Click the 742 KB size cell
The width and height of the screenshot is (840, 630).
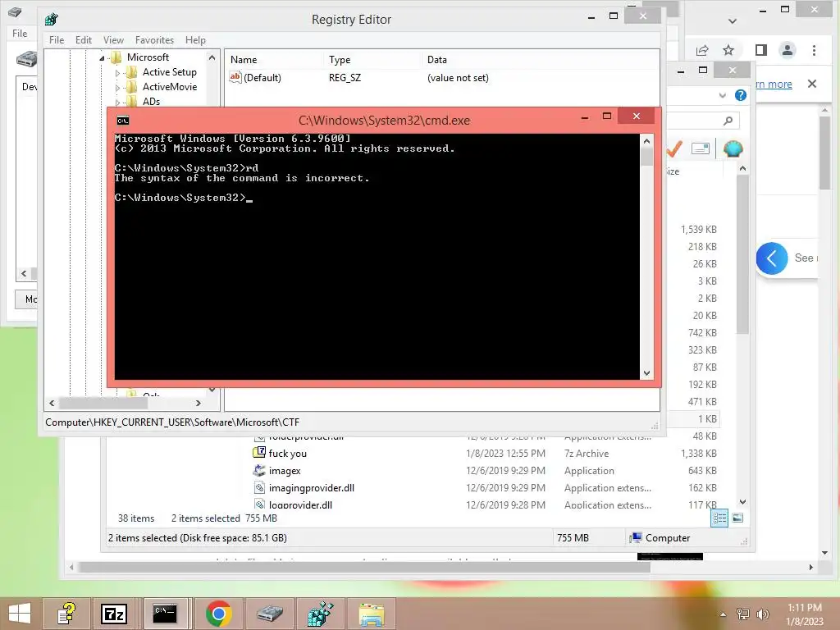tap(702, 333)
